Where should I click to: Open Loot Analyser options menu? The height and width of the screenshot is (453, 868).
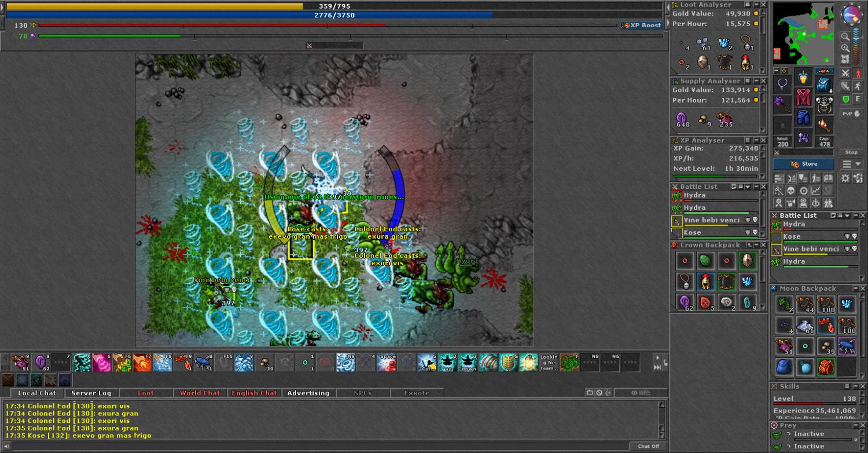(x=747, y=5)
